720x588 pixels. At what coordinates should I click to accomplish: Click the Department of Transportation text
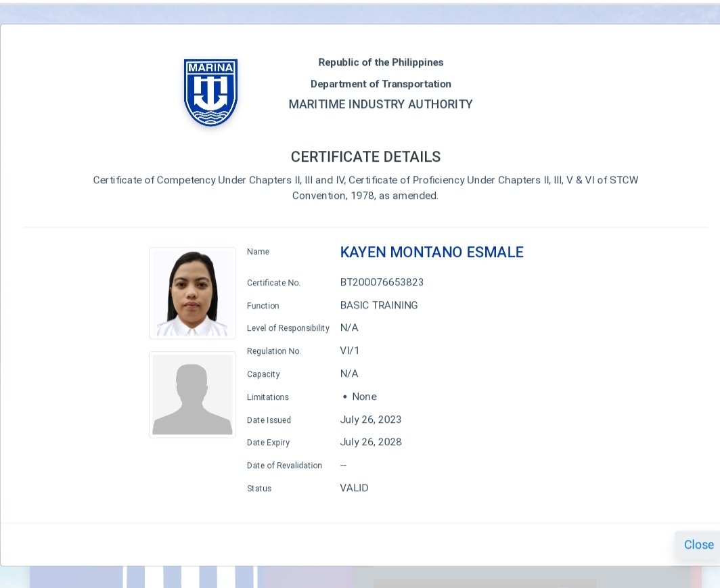click(x=380, y=84)
